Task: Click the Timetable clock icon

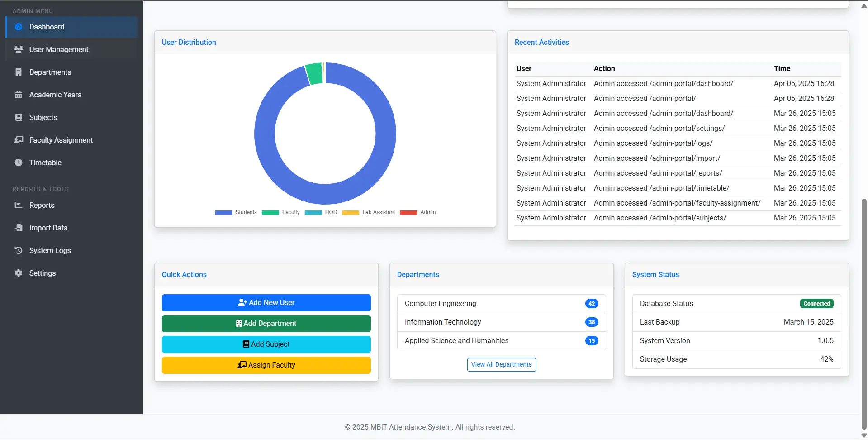Action: pyautogui.click(x=19, y=163)
